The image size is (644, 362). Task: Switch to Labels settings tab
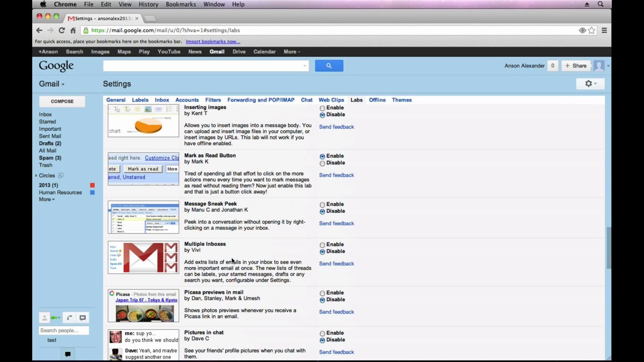pos(140,100)
